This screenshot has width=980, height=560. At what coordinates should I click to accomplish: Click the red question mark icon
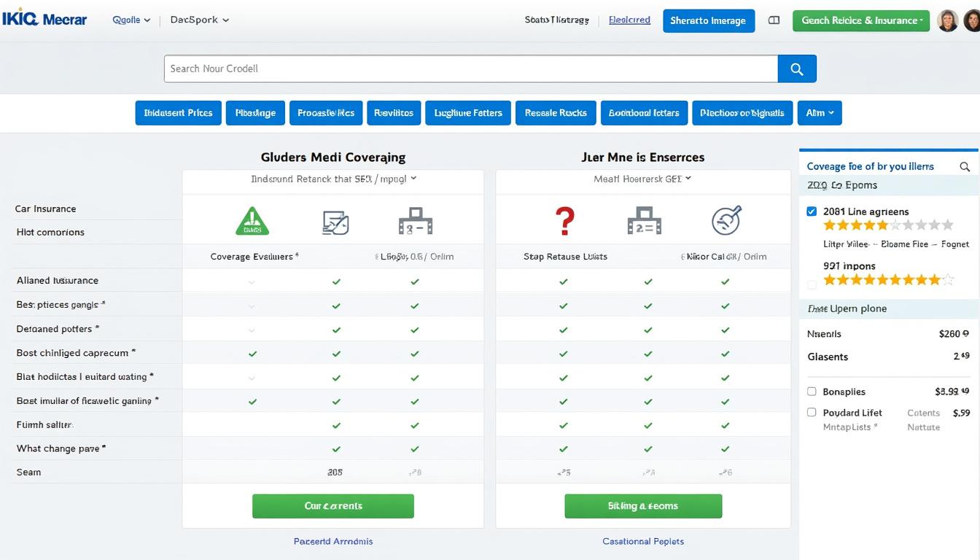pos(565,220)
